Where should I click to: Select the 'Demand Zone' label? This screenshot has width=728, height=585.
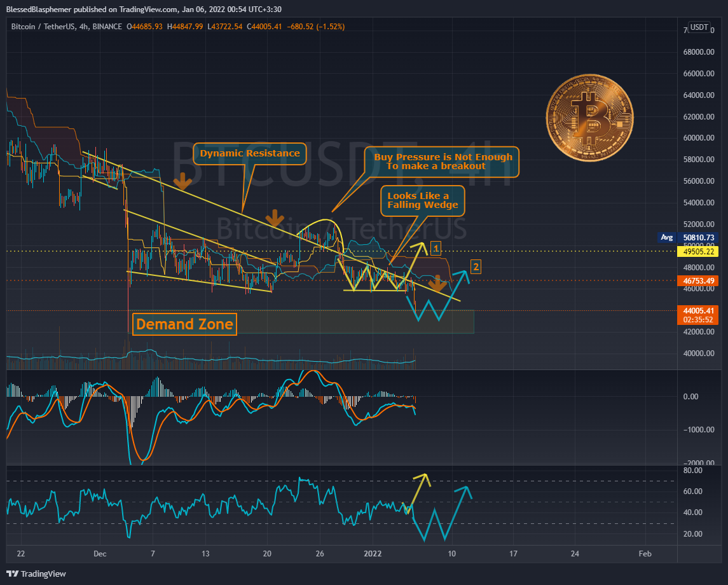pyautogui.click(x=185, y=324)
